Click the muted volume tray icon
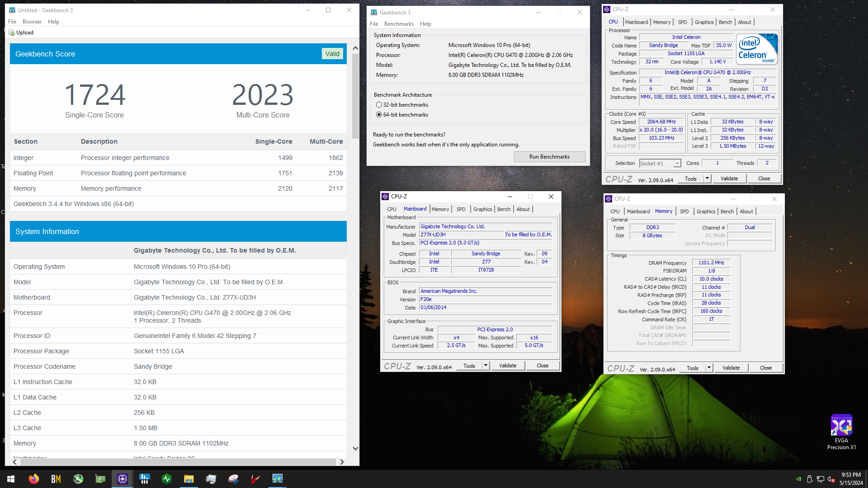The image size is (868, 488). [831, 479]
